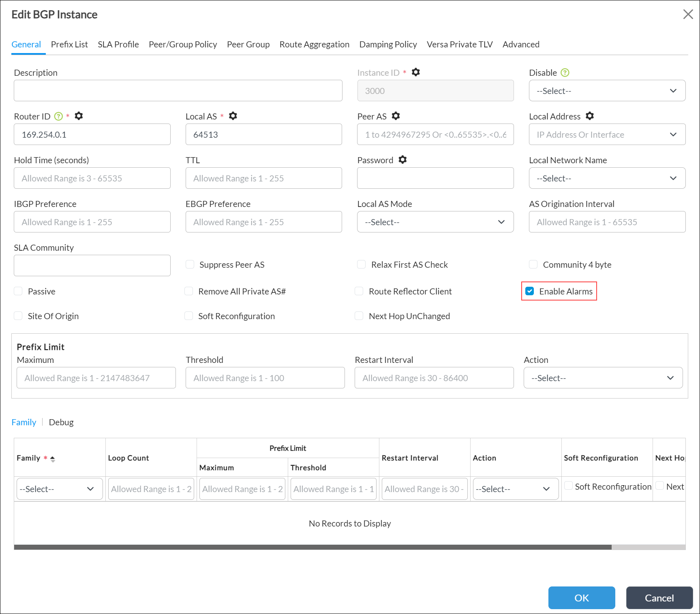Image resolution: width=700 pixels, height=614 pixels.
Task: Click the gear icon next to Router ID
Action: (79, 116)
